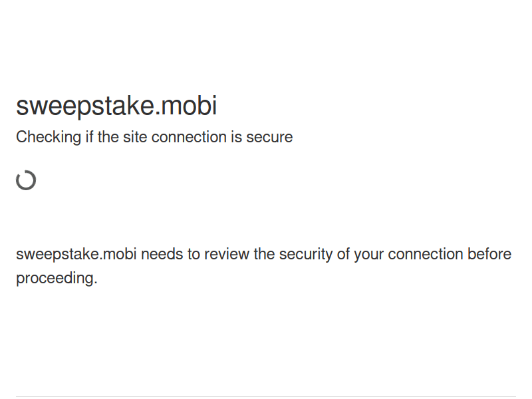Click the word "of" in the paragraph
Screen dimensions: 532x399
tap(343, 255)
